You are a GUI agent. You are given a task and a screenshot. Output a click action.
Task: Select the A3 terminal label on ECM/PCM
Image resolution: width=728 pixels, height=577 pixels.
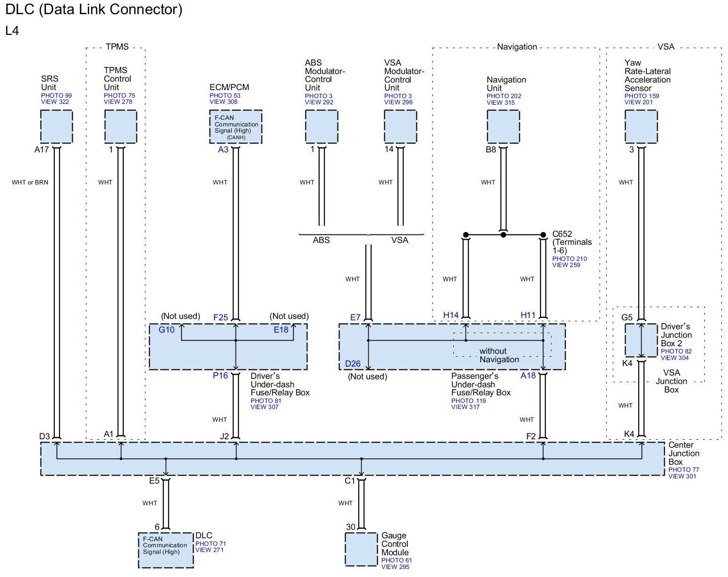point(223,150)
